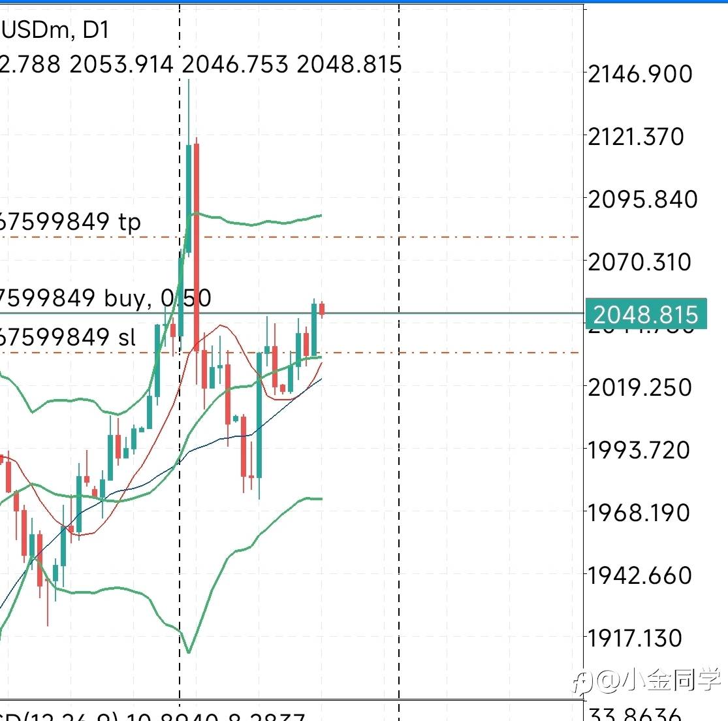This screenshot has height=721, width=728.
Task: Click the 2019.250 price axis label
Action: pyautogui.click(x=640, y=388)
